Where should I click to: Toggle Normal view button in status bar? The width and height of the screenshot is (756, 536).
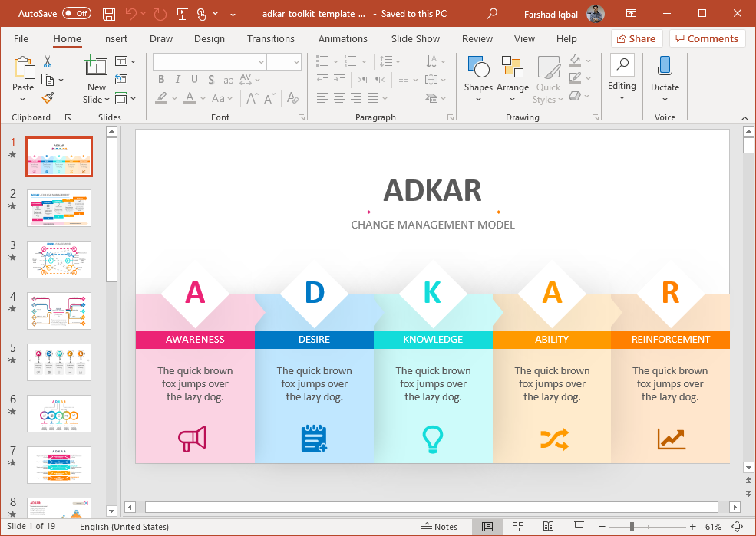click(487, 527)
